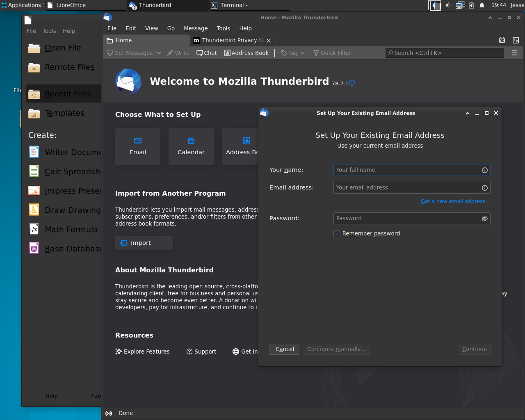Viewport: 525px width, 420px height.
Task: Click the Get a new email address link
Action: coord(455,201)
